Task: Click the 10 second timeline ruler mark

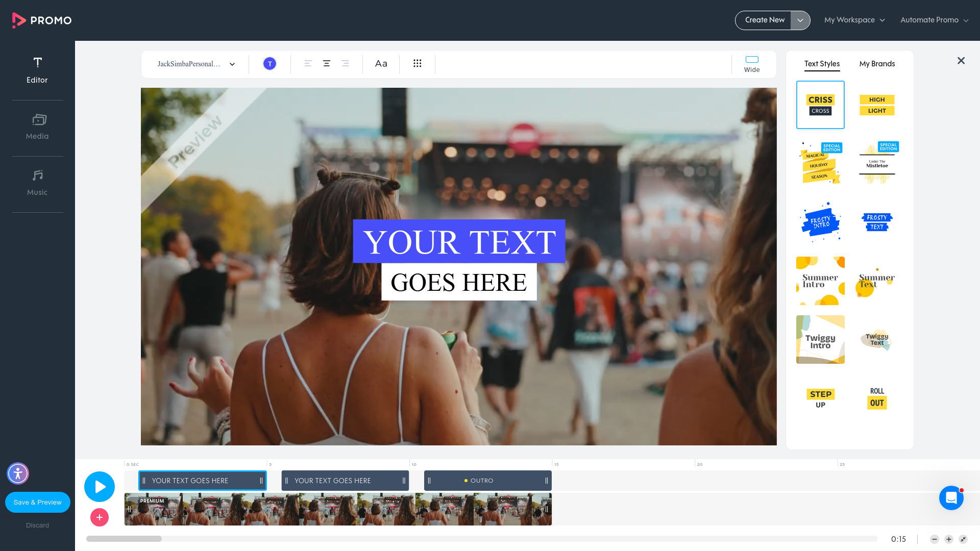Action: tap(414, 464)
